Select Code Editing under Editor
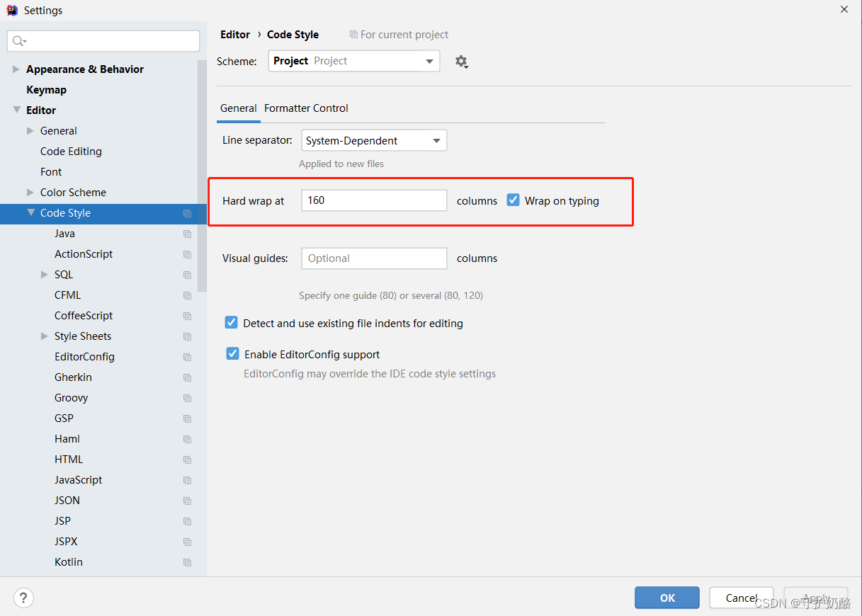This screenshot has width=862, height=616. coord(71,152)
